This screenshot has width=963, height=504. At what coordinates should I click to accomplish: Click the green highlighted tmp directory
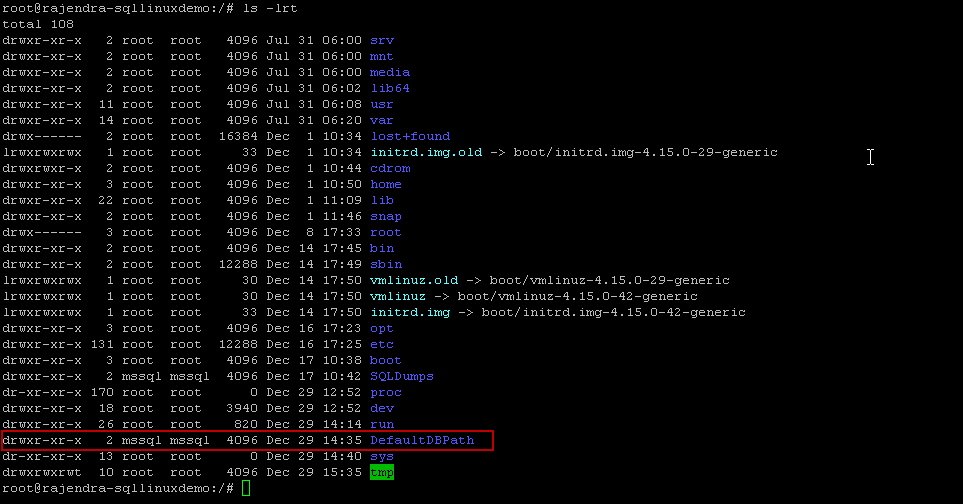tap(382, 472)
